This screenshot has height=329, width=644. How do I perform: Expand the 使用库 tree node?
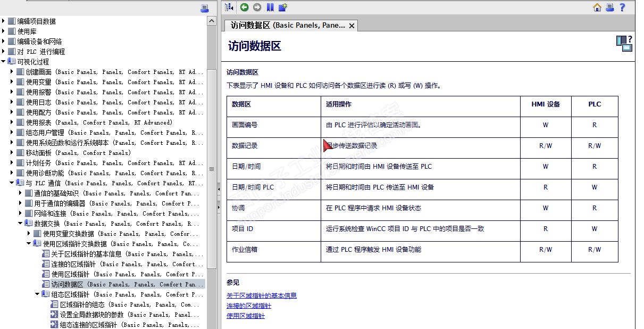coord(4,31)
